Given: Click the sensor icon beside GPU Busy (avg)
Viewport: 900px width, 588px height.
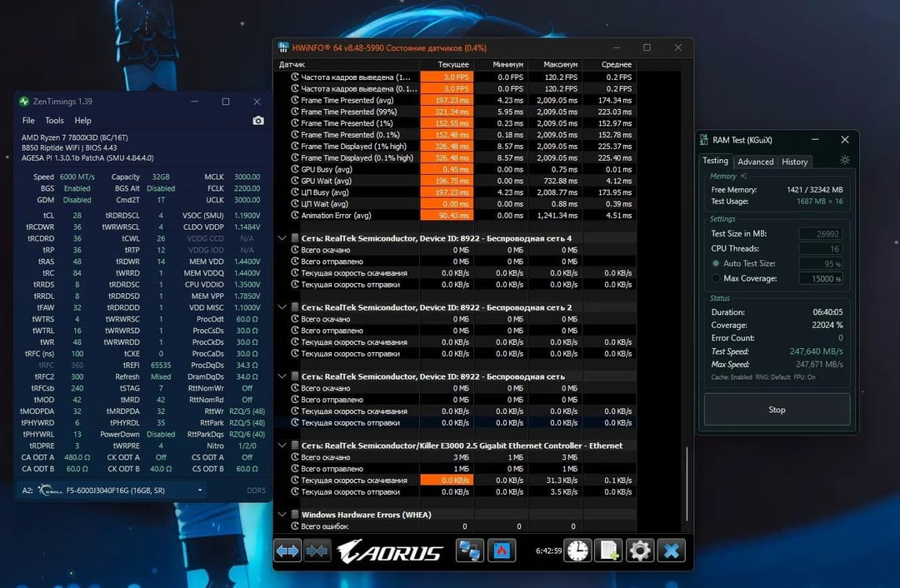Looking at the screenshot, I should point(295,169).
